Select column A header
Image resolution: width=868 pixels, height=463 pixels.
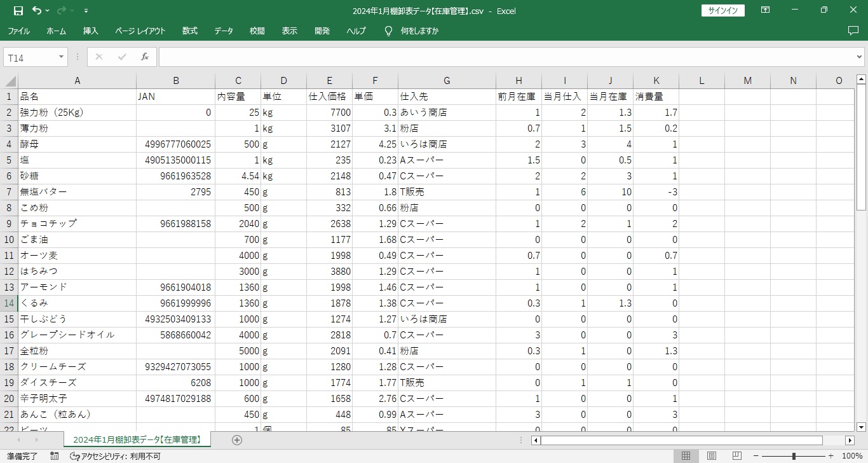click(x=77, y=81)
